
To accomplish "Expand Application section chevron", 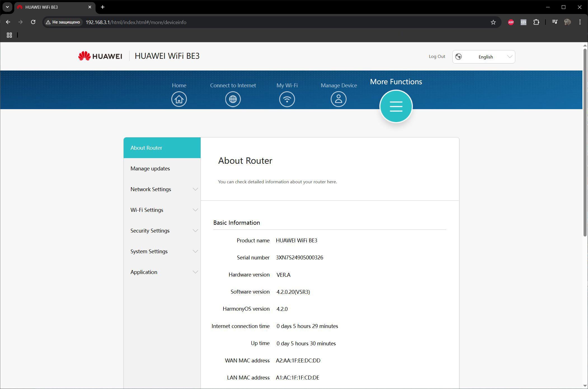I will (x=195, y=272).
